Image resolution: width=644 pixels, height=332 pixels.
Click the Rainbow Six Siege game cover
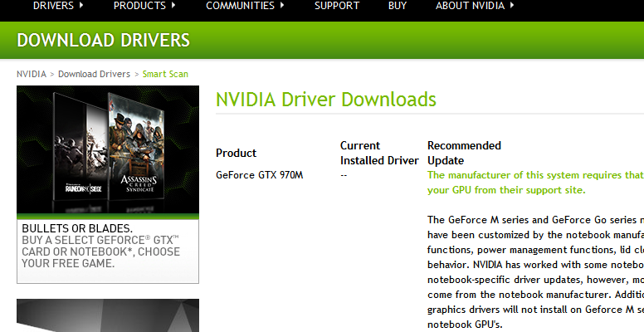click(x=80, y=147)
